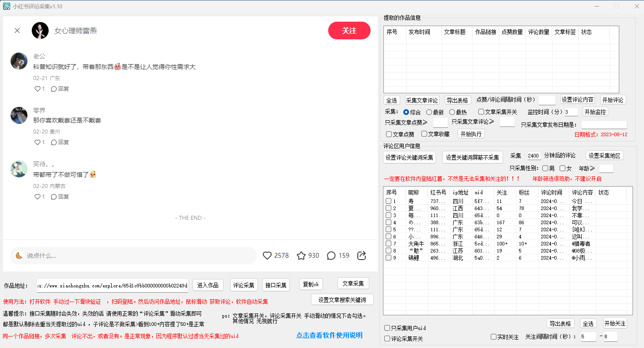Reply to the comment by 零界

[60, 142]
